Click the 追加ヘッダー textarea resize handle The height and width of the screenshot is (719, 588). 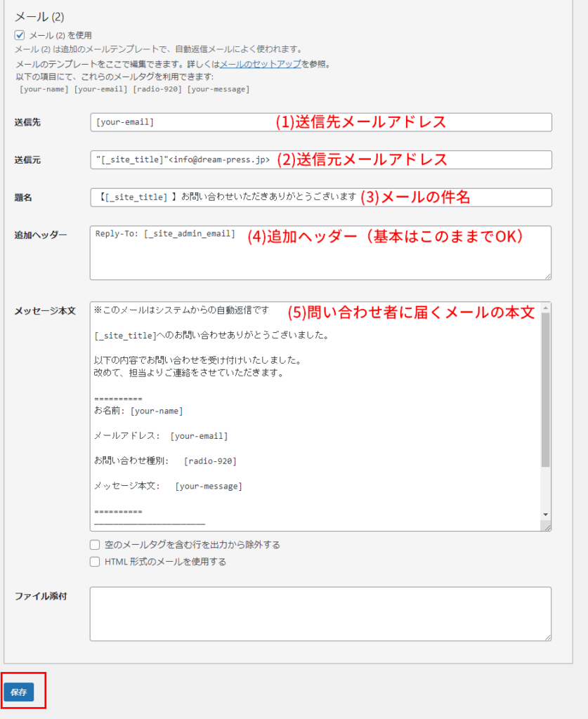click(547, 276)
